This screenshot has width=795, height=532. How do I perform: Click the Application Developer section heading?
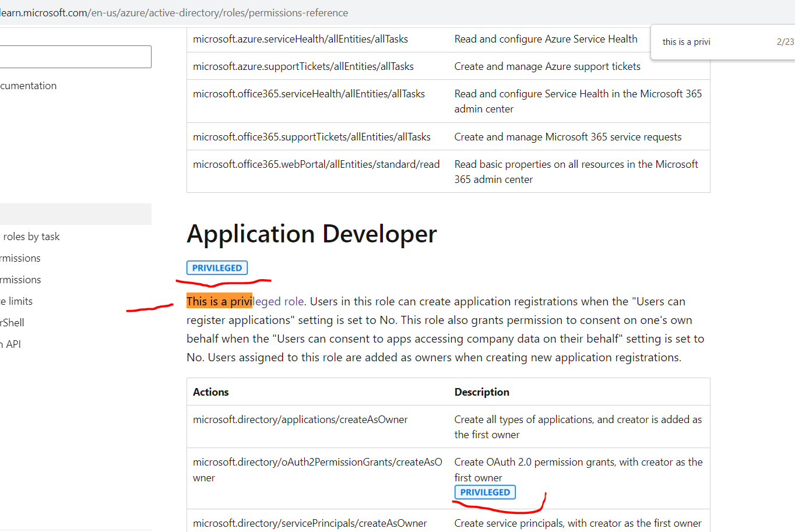[x=311, y=234]
